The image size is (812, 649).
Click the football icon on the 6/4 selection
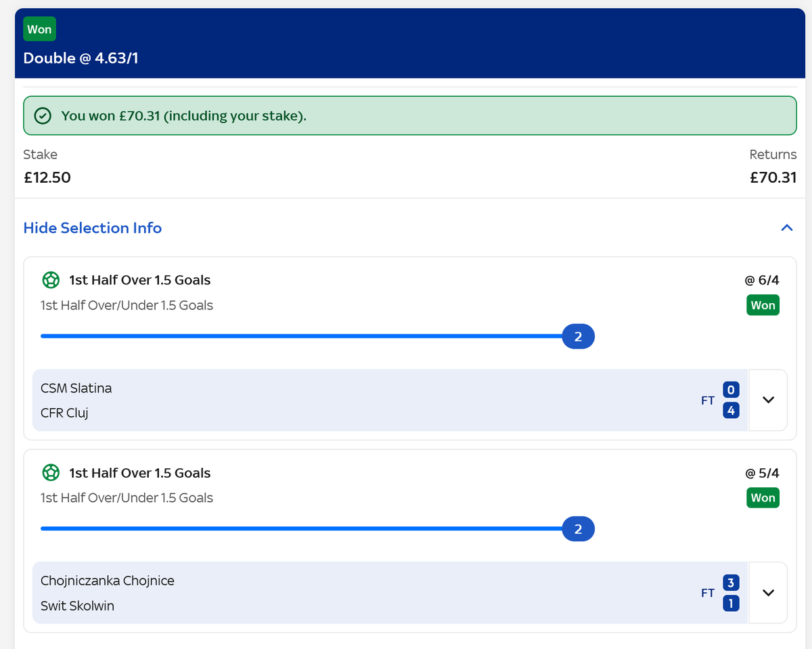click(51, 279)
